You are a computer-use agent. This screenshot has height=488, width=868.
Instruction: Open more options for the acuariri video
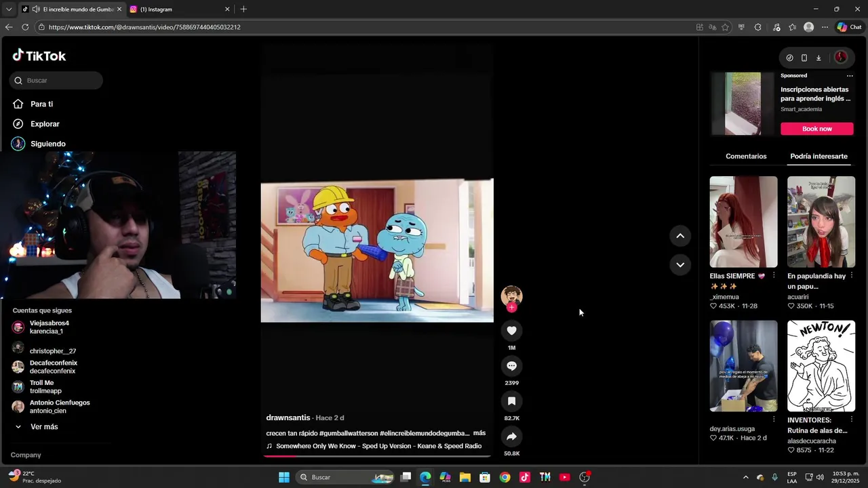(852, 276)
